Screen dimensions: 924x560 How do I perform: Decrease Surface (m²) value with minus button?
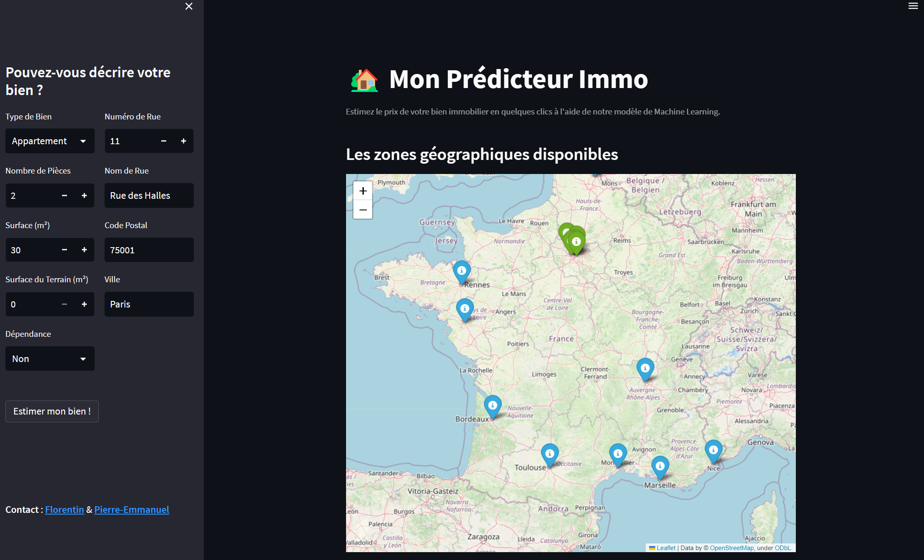pyautogui.click(x=64, y=249)
